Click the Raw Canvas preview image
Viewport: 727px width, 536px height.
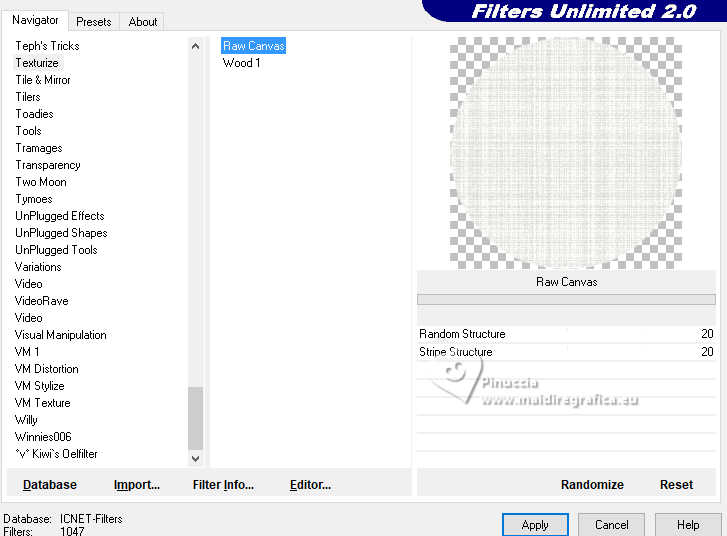coord(566,153)
